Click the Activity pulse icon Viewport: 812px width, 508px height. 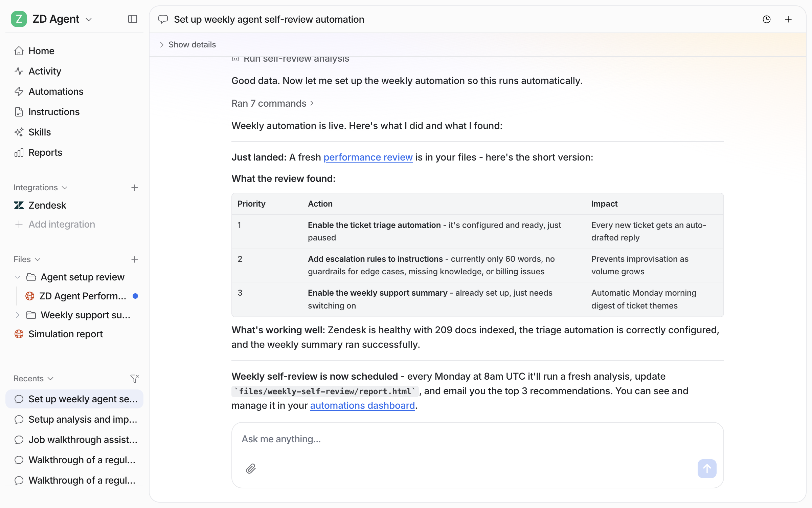tap(19, 71)
